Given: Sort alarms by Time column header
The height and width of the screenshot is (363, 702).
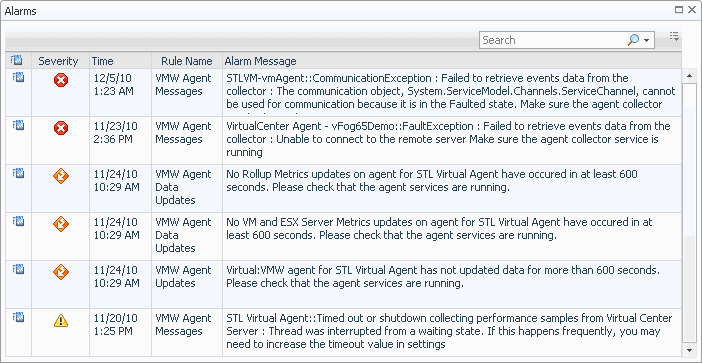Looking at the screenshot, I should [x=103, y=61].
